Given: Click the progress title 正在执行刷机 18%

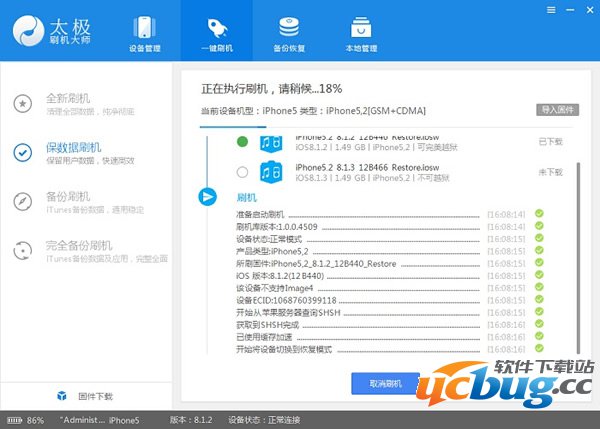Looking at the screenshot, I should pos(271,89).
